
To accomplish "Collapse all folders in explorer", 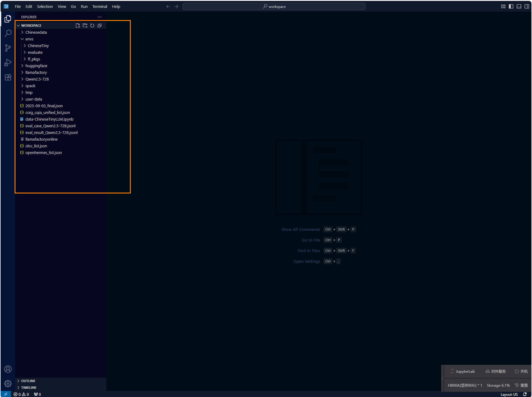I will coord(100,26).
